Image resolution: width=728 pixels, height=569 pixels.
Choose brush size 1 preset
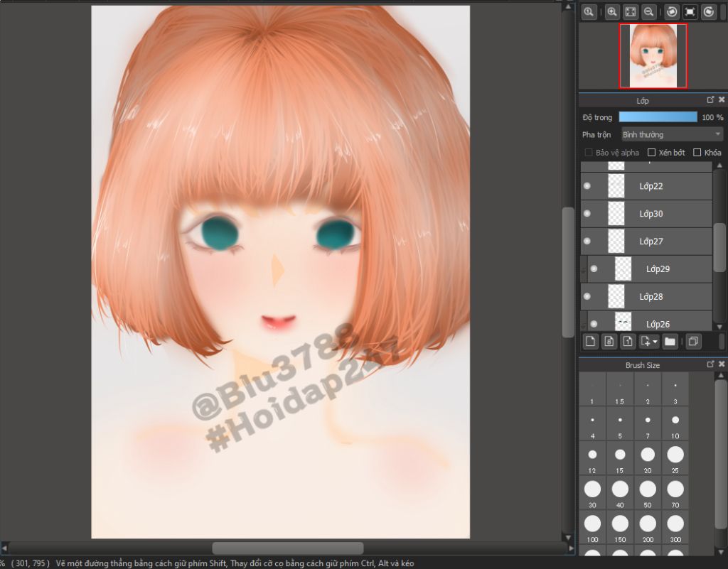592,389
